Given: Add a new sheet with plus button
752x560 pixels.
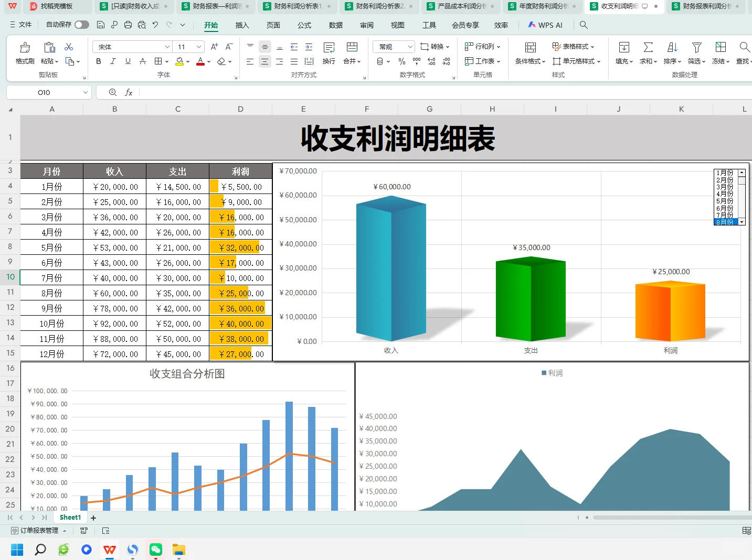Looking at the screenshot, I should point(93,518).
